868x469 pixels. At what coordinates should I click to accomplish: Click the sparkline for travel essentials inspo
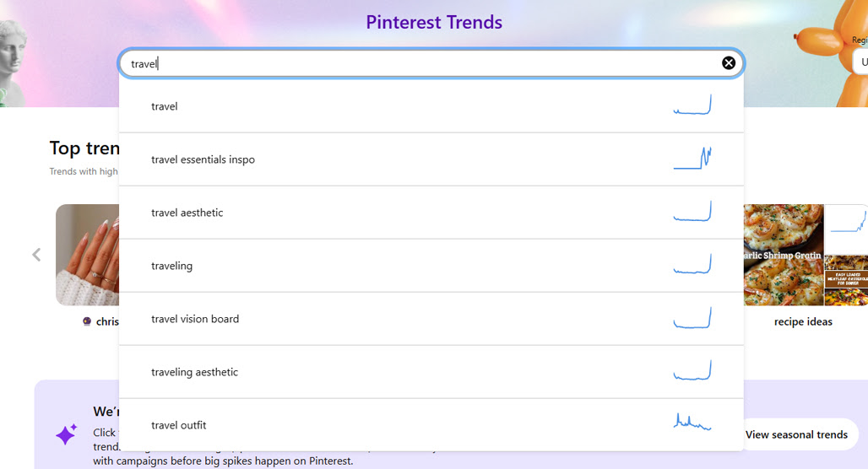click(x=692, y=159)
